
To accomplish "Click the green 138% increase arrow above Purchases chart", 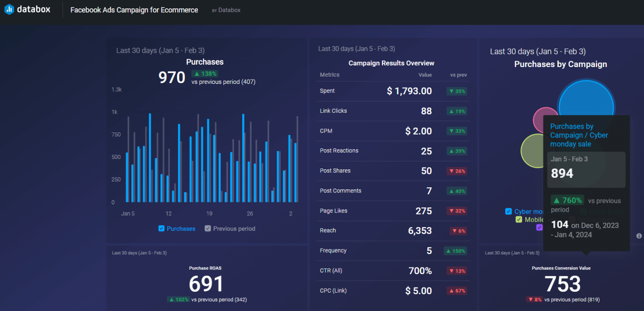I will click(x=205, y=73).
